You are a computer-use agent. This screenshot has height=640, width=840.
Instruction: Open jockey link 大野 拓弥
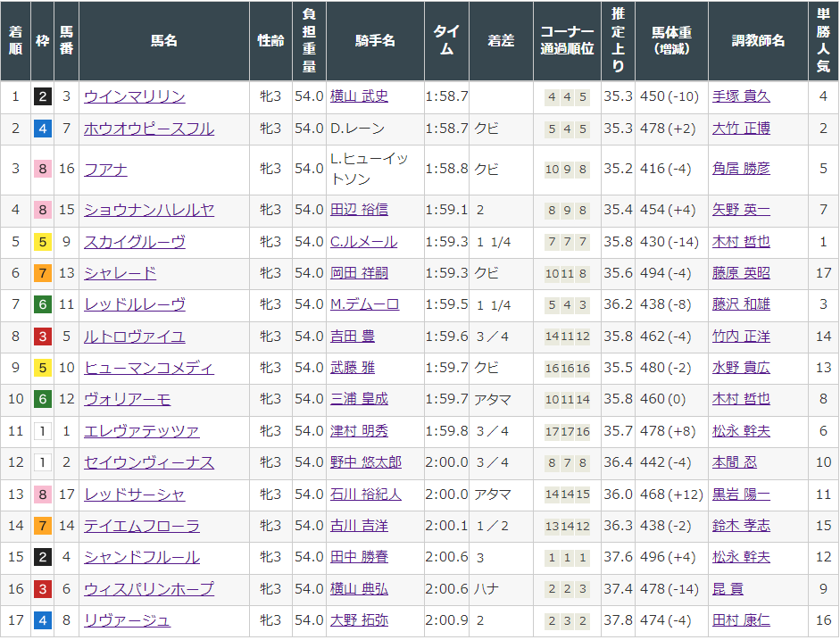coord(359,620)
